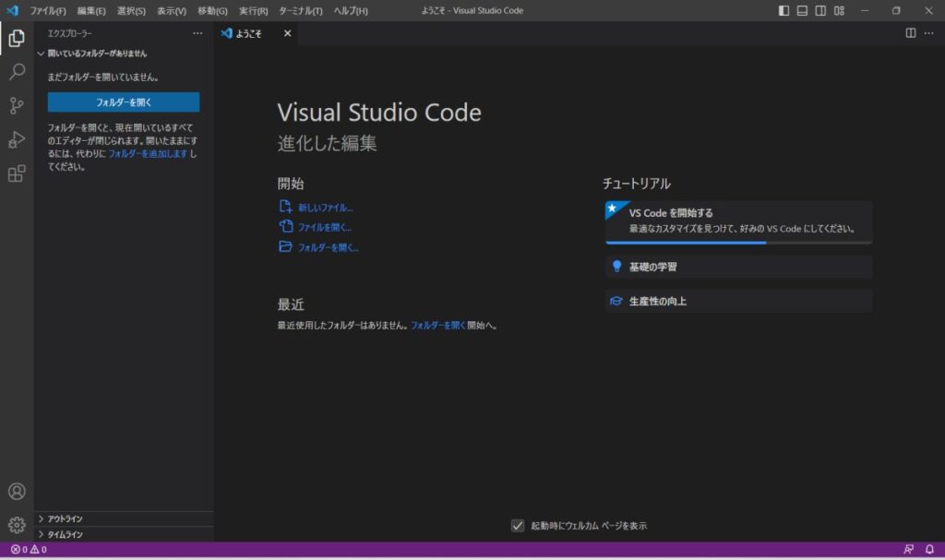
Task: Enable 起動時にウェルカムページを表示 checkbox
Action: (519, 525)
